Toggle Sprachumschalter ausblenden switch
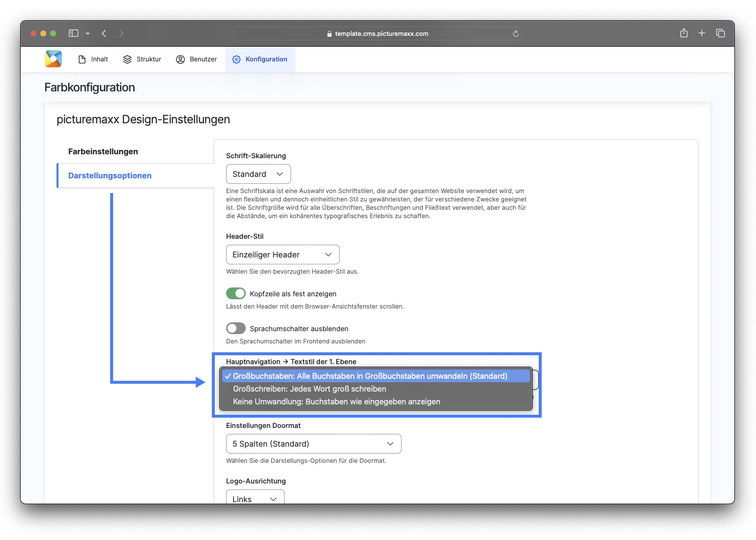 click(236, 328)
